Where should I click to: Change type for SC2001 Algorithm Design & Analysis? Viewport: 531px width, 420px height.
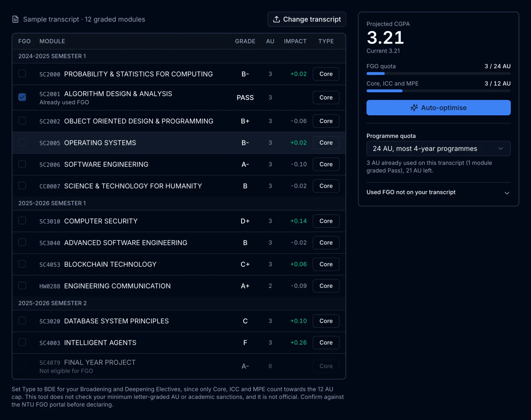coord(326,98)
